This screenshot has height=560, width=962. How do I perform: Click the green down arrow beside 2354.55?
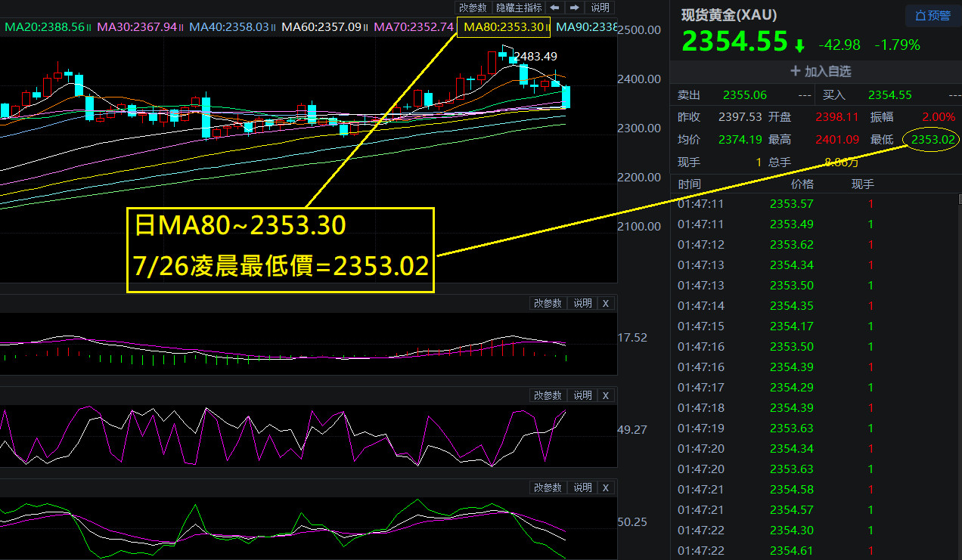[x=800, y=46]
